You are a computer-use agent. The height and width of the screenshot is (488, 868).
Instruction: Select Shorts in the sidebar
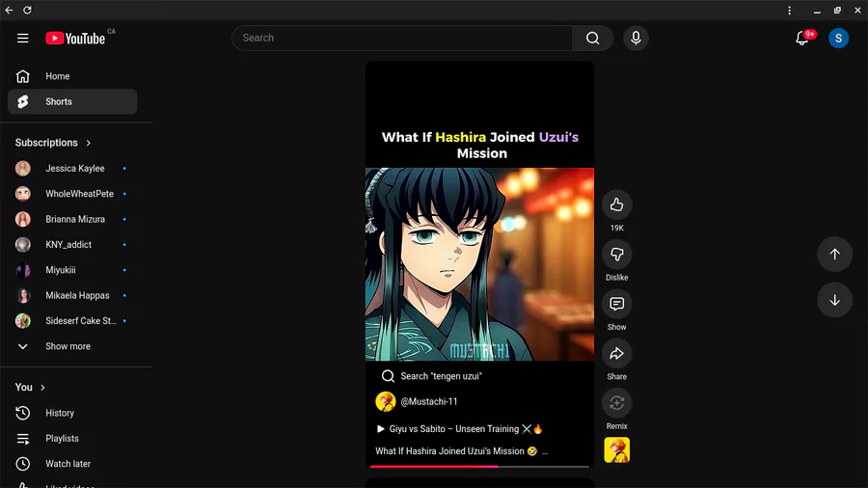pyautogui.click(x=72, y=102)
